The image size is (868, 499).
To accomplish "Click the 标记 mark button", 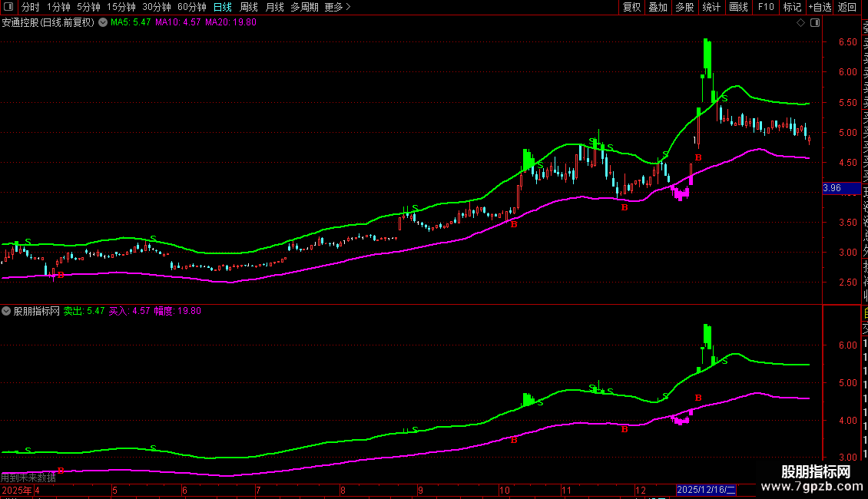I will pos(792,7).
